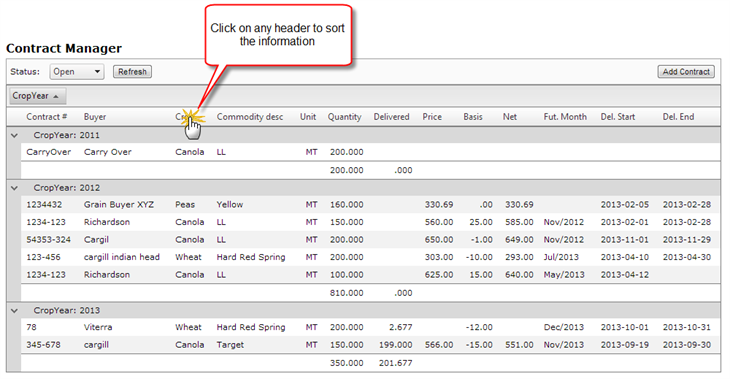730x379 pixels.
Task: Collapse the CropYear: 2011 group
Action: (x=14, y=135)
